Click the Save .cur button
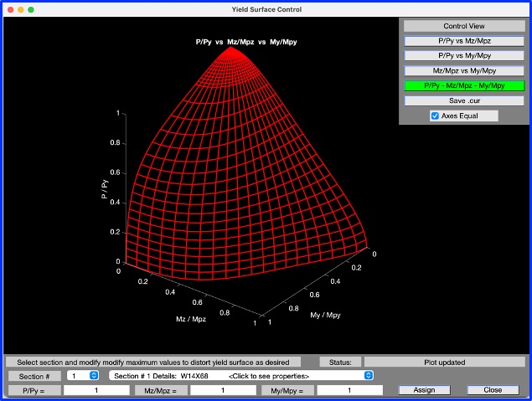The height and width of the screenshot is (401, 532). coord(464,100)
